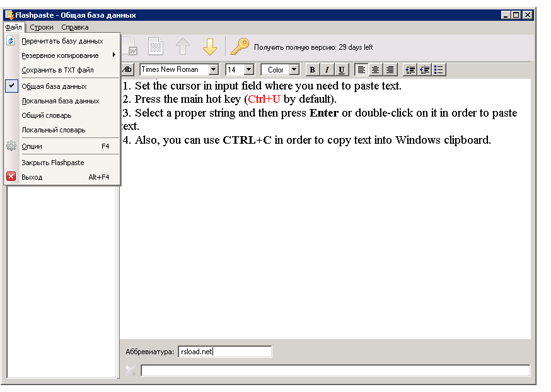Click the Файл menu
The height and width of the screenshot is (392, 551).
14,27
